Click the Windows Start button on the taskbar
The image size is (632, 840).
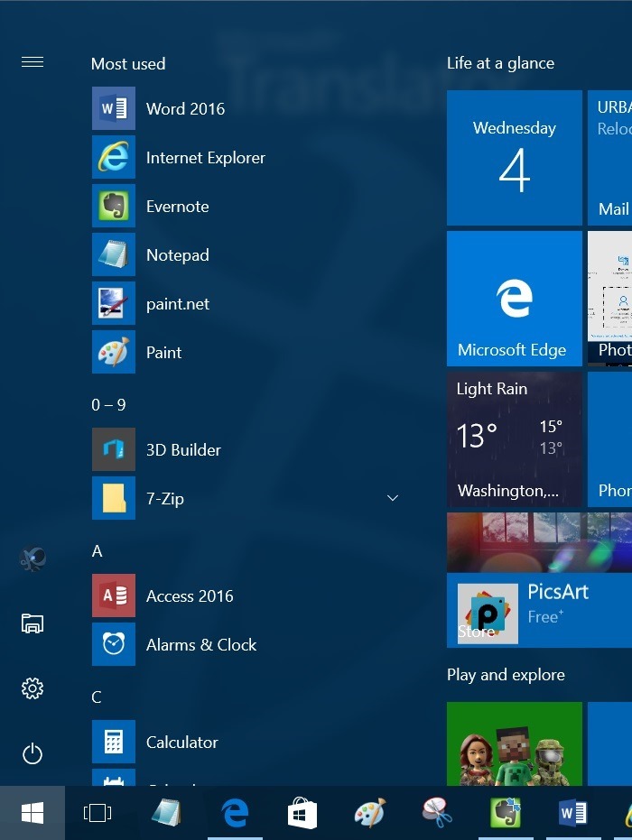click(33, 813)
